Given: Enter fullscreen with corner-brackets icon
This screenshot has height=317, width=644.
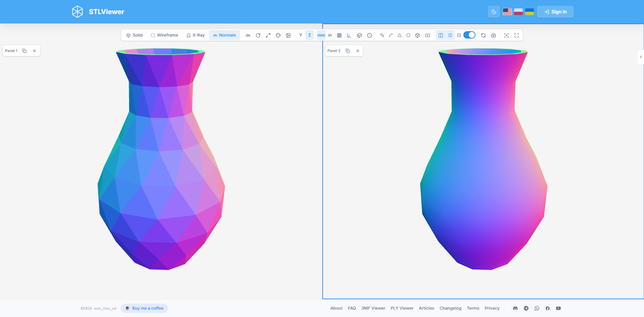Looking at the screenshot, I should click(x=517, y=35).
